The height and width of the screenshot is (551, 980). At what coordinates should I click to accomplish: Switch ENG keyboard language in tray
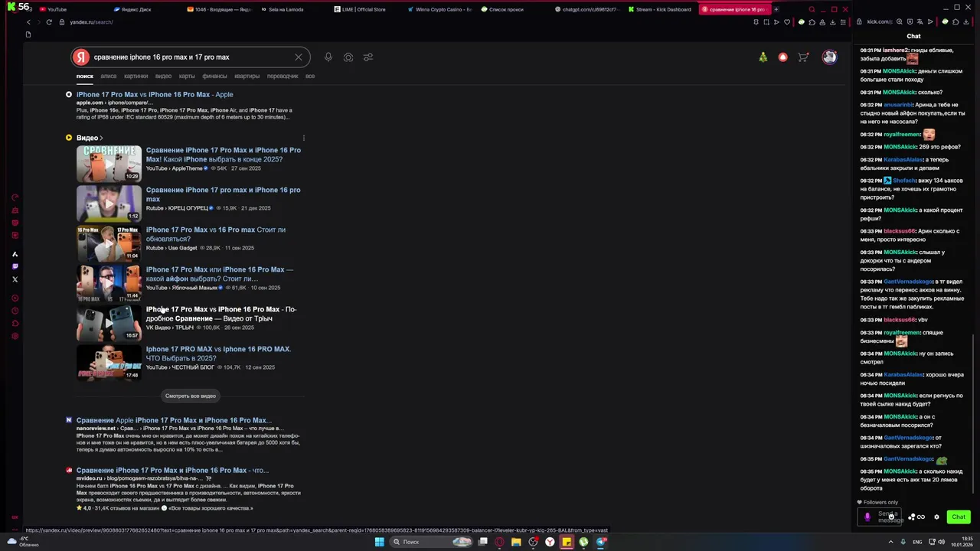pyautogui.click(x=917, y=542)
